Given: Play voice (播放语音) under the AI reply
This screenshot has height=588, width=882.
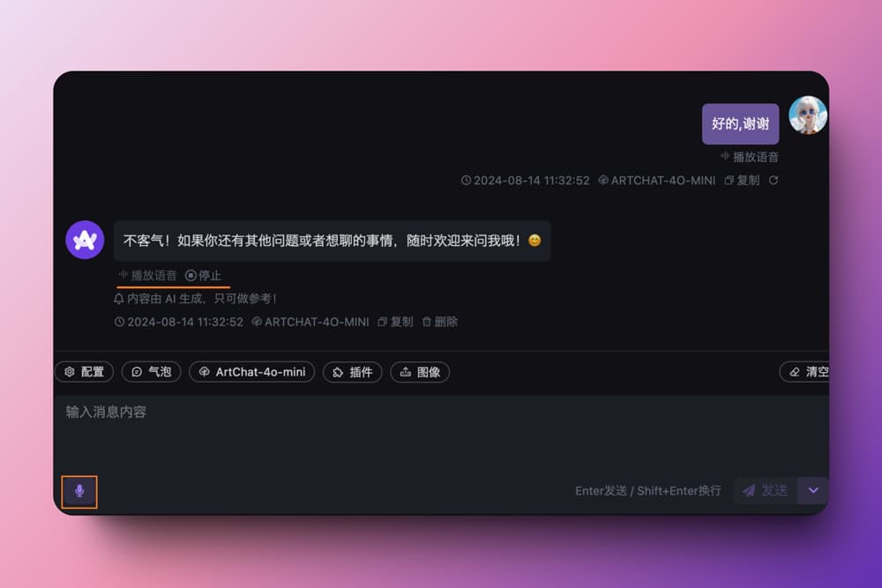Looking at the screenshot, I should coord(147,275).
